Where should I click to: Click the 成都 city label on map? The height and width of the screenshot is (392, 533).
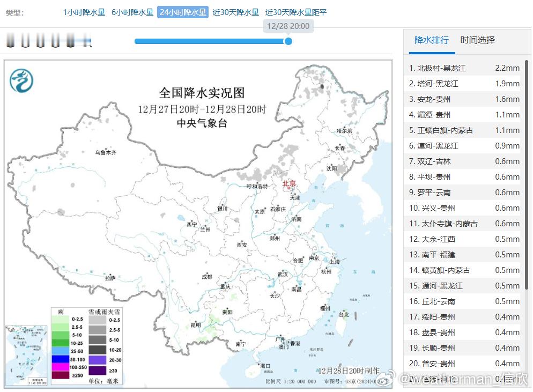[207, 277]
